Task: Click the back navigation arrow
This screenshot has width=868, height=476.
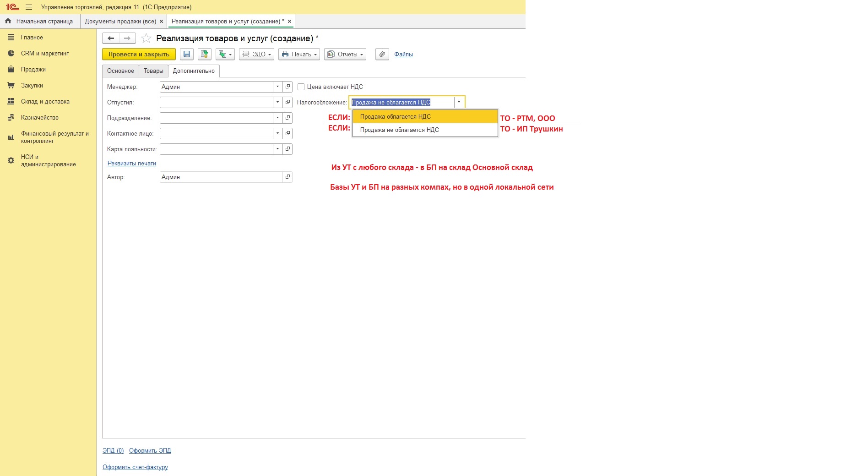Action: 111,38
